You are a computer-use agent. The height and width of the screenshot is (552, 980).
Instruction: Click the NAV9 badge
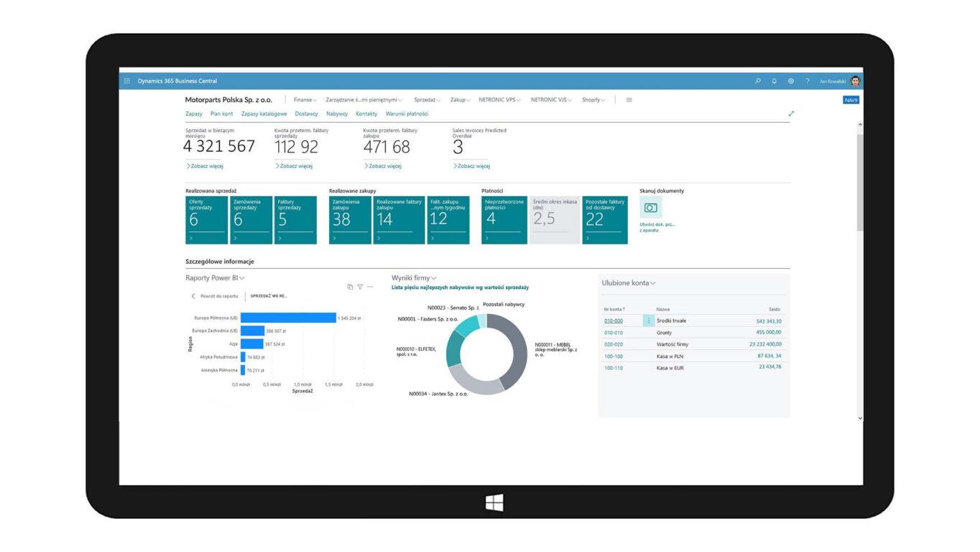[x=851, y=100]
